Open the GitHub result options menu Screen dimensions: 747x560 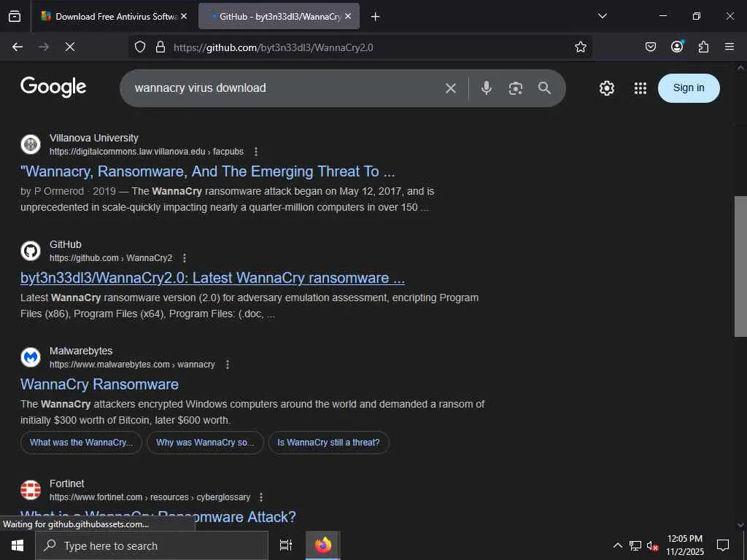[185, 258]
